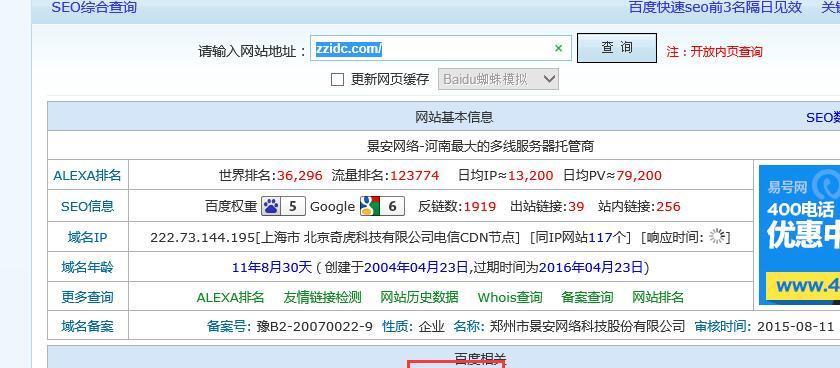Click expiry date 2016年04月23日
The width and height of the screenshot is (840, 368).
(591, 267)
